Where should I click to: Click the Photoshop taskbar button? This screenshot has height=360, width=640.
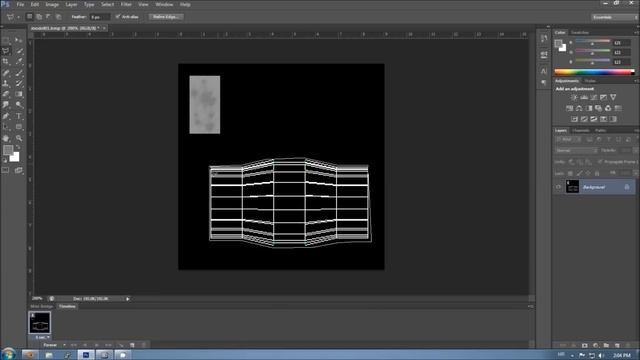tap(86, 355)
